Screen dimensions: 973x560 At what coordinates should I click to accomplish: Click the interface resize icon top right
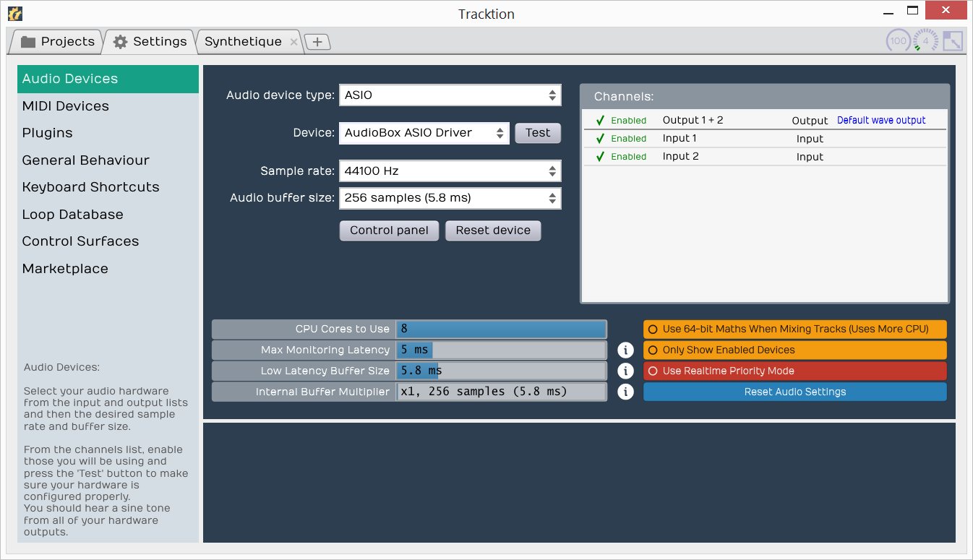[x=953, y=41]
